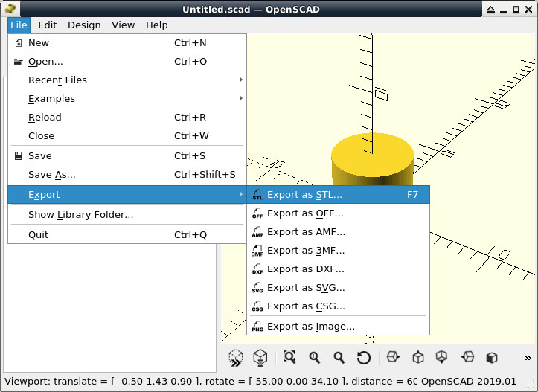Select Reload from the File menu

point(127,118)
